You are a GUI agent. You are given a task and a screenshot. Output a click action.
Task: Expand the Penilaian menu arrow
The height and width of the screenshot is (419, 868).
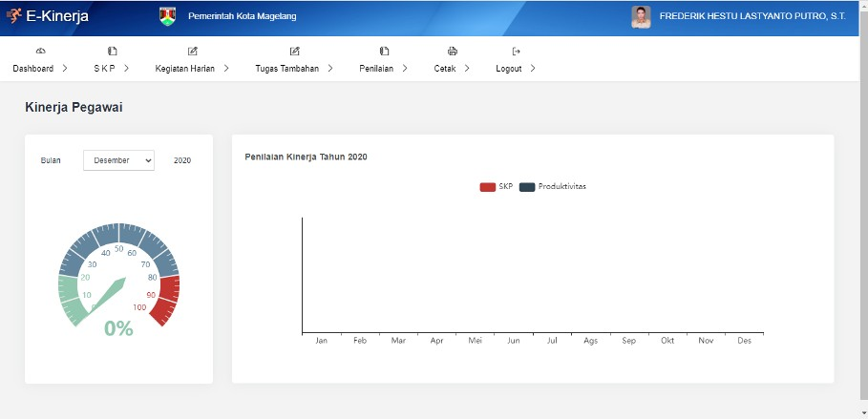(x=405, y=69)
